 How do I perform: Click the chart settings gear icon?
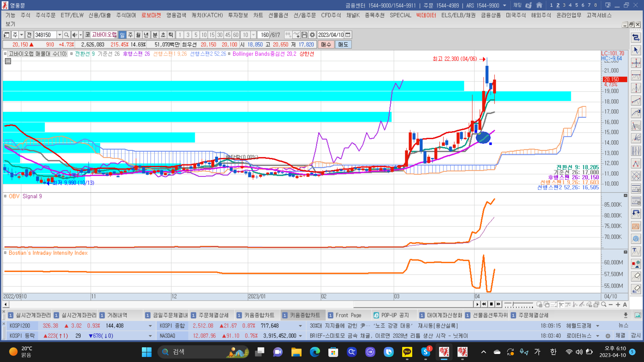312,35
